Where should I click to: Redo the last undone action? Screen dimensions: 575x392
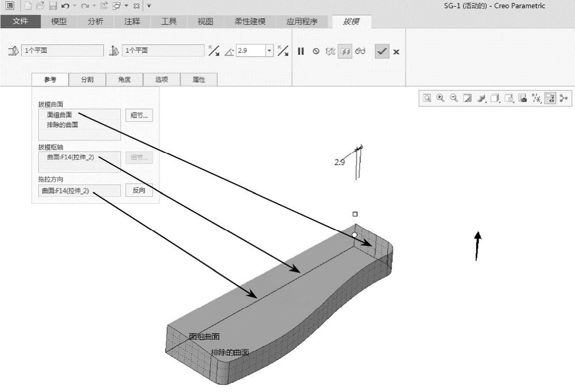[x=85, y=6]
